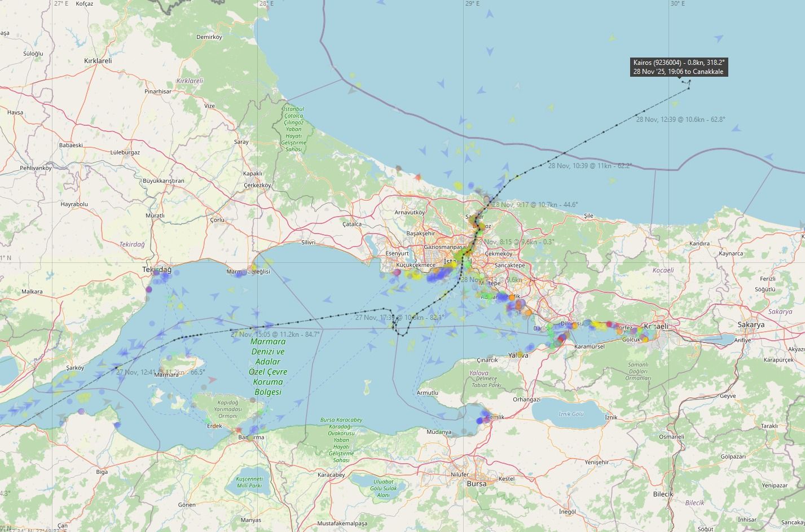
Task: Select the orange-red vessel arrow on coast north of Arnavutköy
Action: [x=417, y=177]
